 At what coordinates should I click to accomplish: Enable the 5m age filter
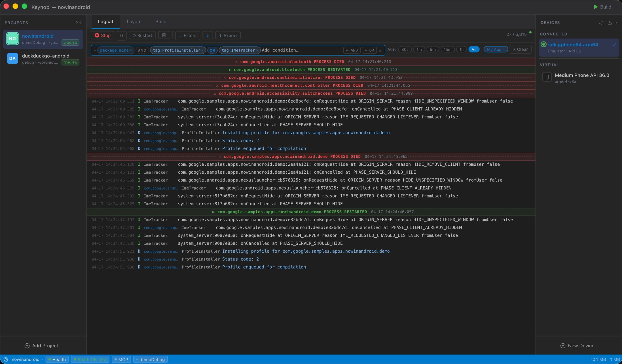[433, 49]
